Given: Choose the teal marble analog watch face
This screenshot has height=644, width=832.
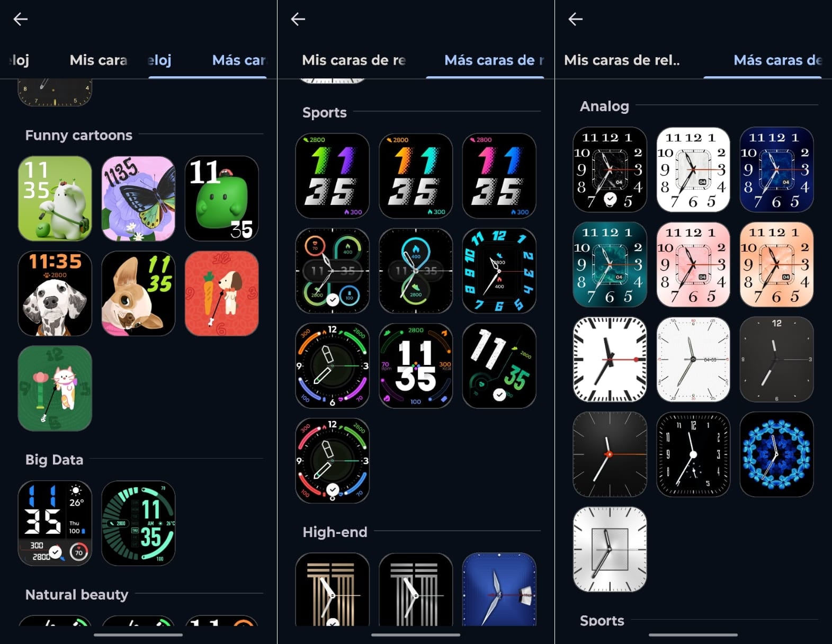Looking at the screenshot, I should click(610, 264).
